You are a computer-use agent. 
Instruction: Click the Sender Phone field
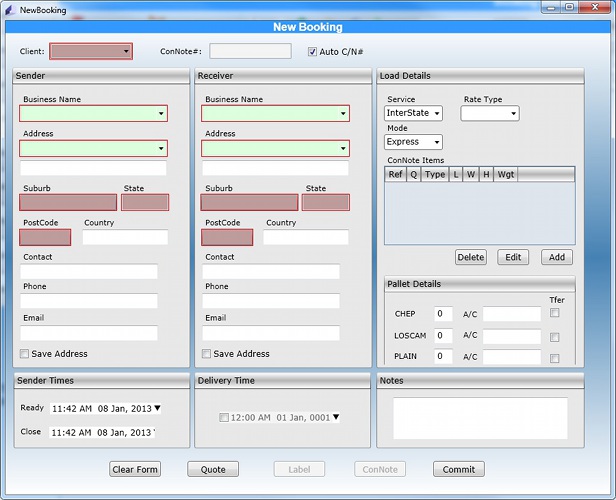point(89,301)
